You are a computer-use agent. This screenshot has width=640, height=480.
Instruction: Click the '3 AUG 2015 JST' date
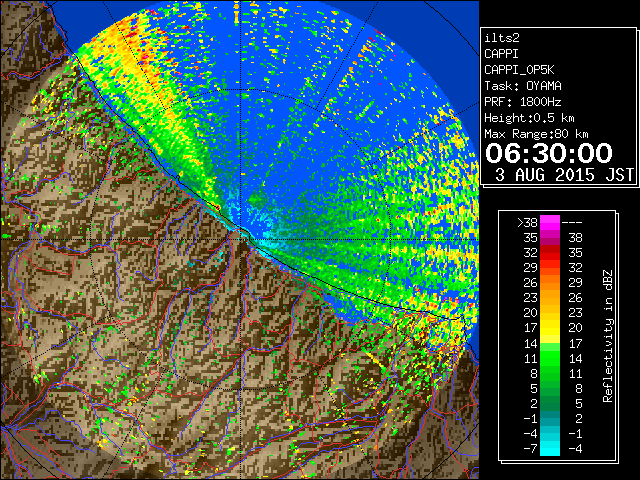pyautogui.click(x=564, y=175)
